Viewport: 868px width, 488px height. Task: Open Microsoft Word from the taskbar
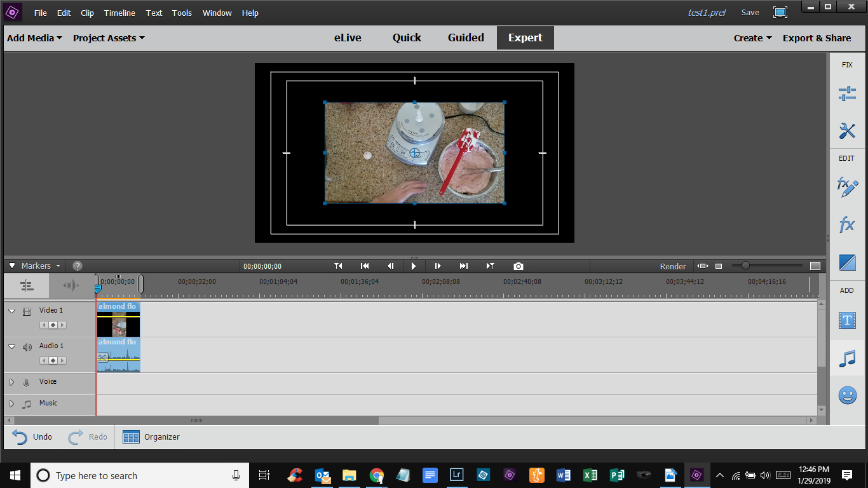[563, 475]
